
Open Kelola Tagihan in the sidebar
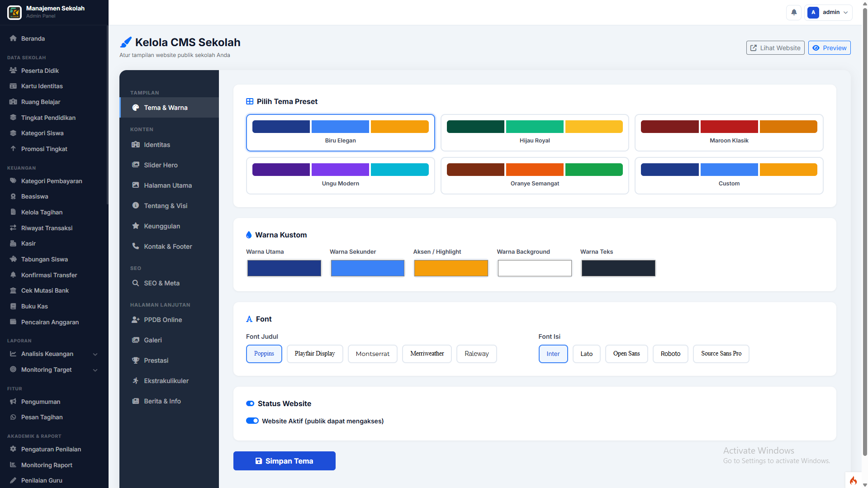54,212
